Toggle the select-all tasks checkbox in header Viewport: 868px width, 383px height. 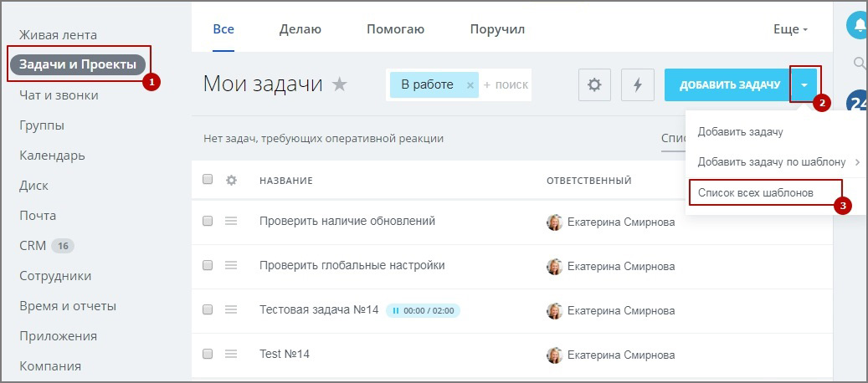(208, 179)
